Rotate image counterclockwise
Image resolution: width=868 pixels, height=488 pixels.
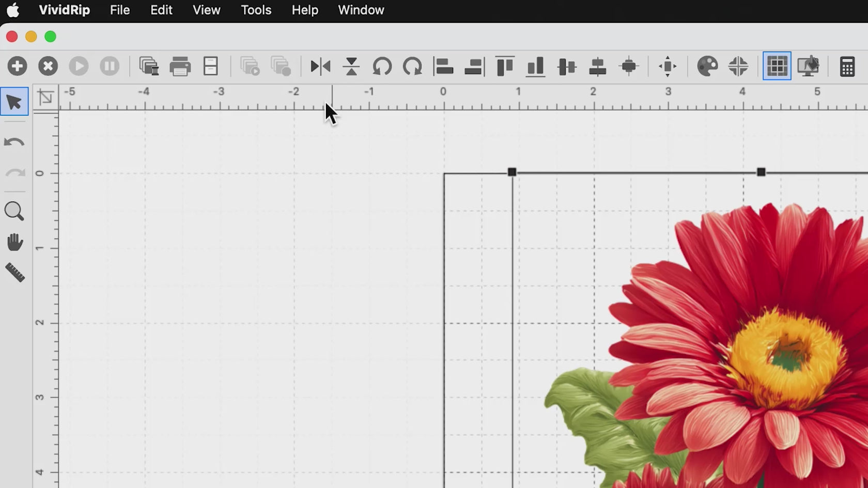[382, 66]
